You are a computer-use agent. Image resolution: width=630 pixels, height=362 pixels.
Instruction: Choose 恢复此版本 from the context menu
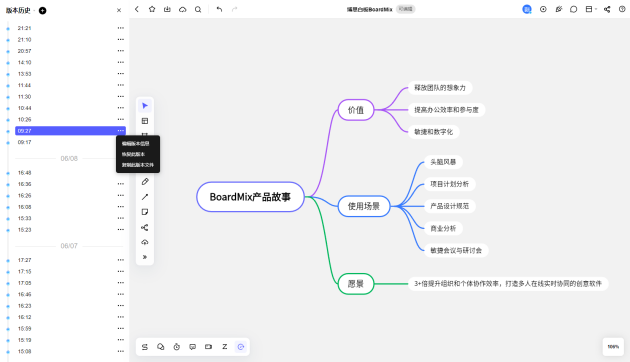133,154
